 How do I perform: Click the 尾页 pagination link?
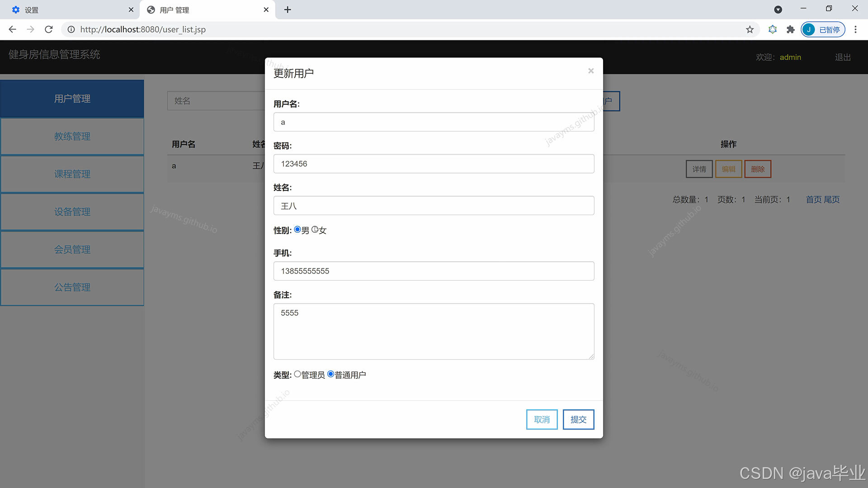831,199
